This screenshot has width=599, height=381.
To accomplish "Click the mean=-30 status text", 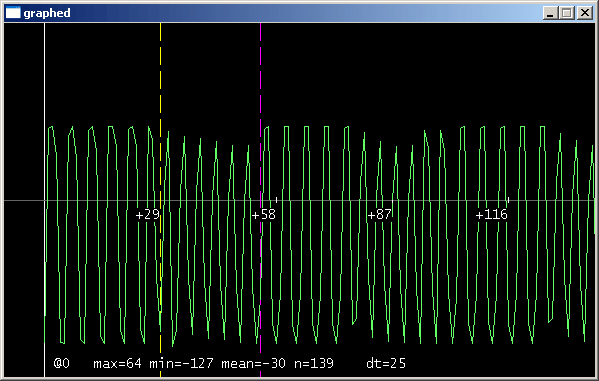I will (x=253, y=363).
